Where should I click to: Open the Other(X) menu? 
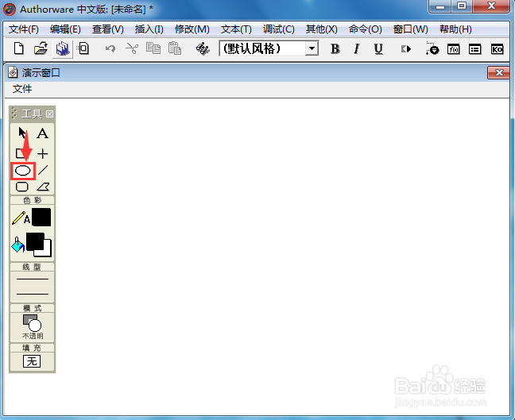322,29
